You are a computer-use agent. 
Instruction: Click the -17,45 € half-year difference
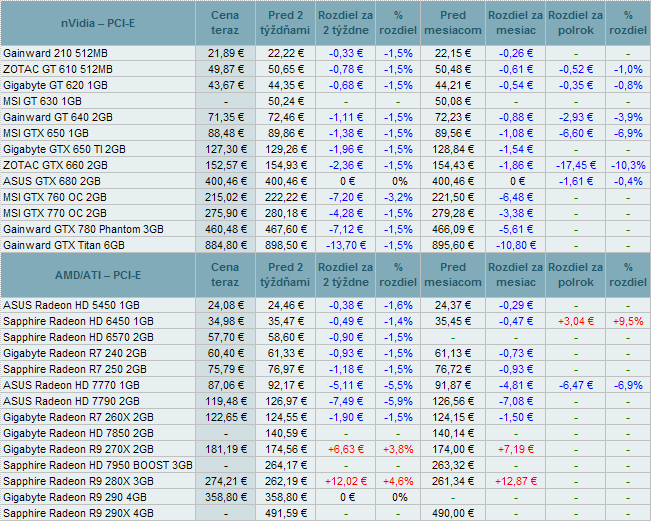(x=576, y=165)
